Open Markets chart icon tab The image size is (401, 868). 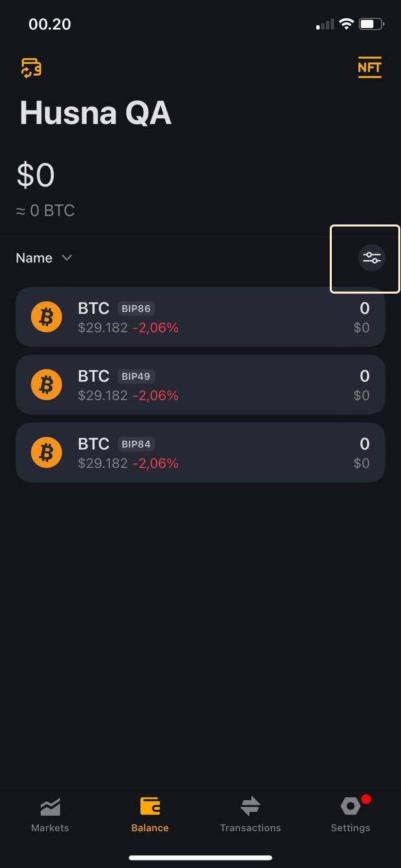click(50, 814)
